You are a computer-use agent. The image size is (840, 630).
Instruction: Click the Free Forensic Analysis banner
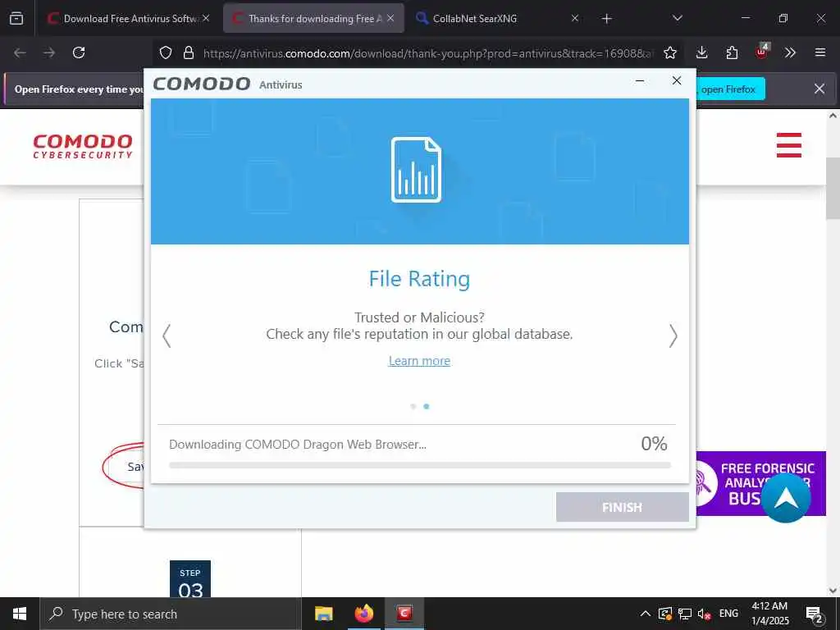(x=760, y=483)
